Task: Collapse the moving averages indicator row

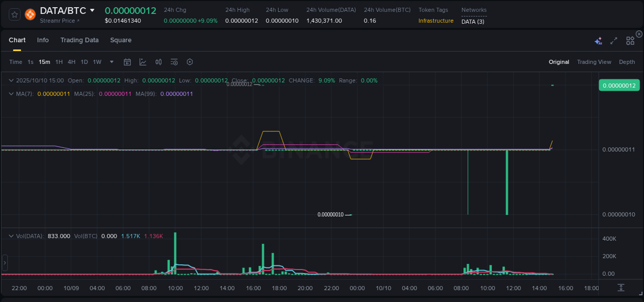Action: click(11, 94)
